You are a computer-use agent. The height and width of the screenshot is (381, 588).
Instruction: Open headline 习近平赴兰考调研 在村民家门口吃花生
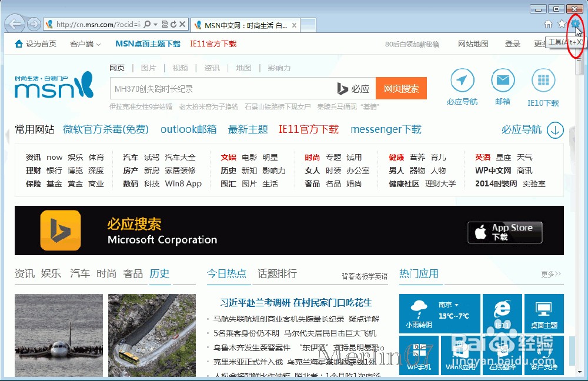[x=296, y=303]
